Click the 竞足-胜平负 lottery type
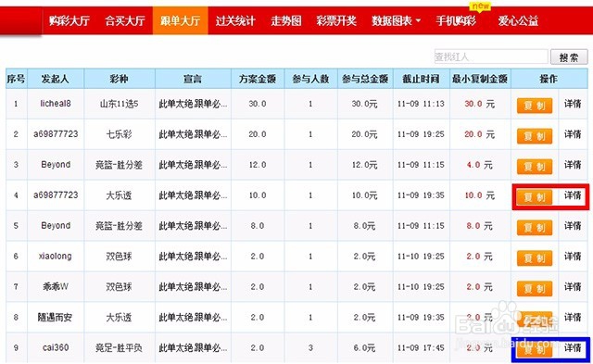 119,347
